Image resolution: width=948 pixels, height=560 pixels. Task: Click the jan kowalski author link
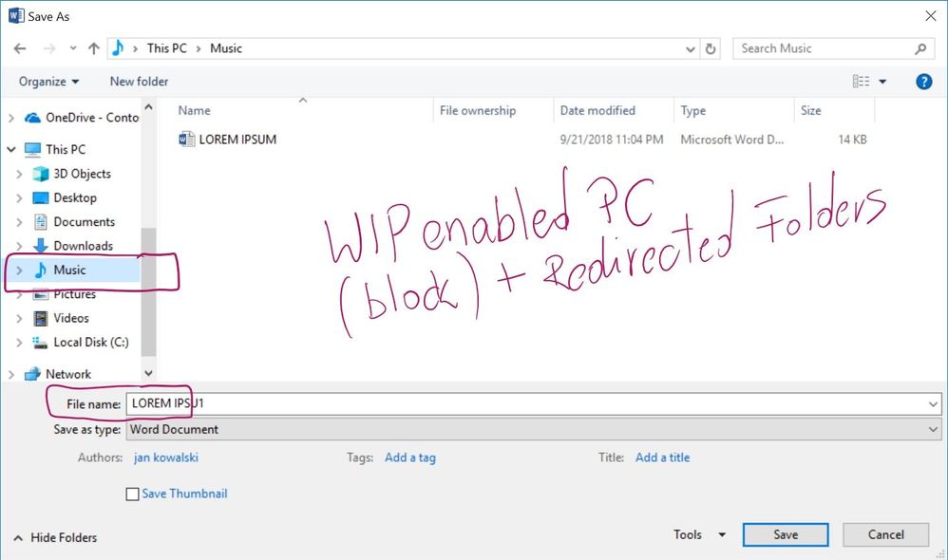click(x=165, y=457)
